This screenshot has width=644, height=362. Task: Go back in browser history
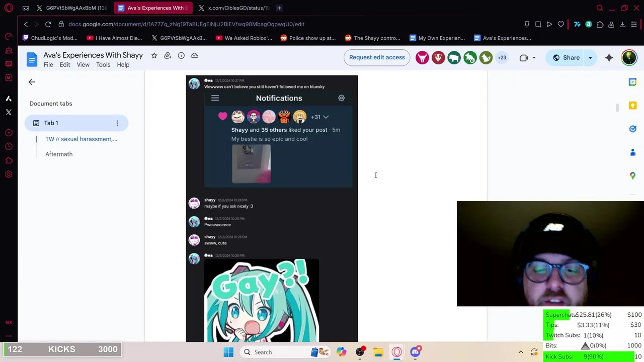(26, 24)
